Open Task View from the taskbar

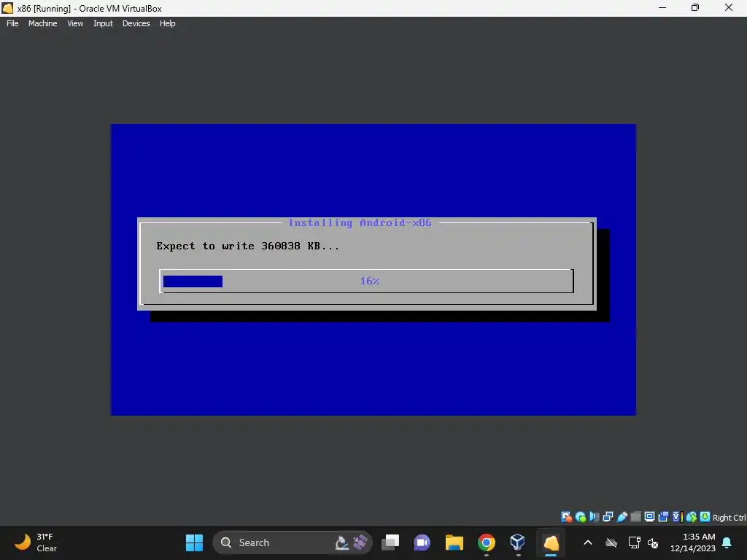[390, 542]
